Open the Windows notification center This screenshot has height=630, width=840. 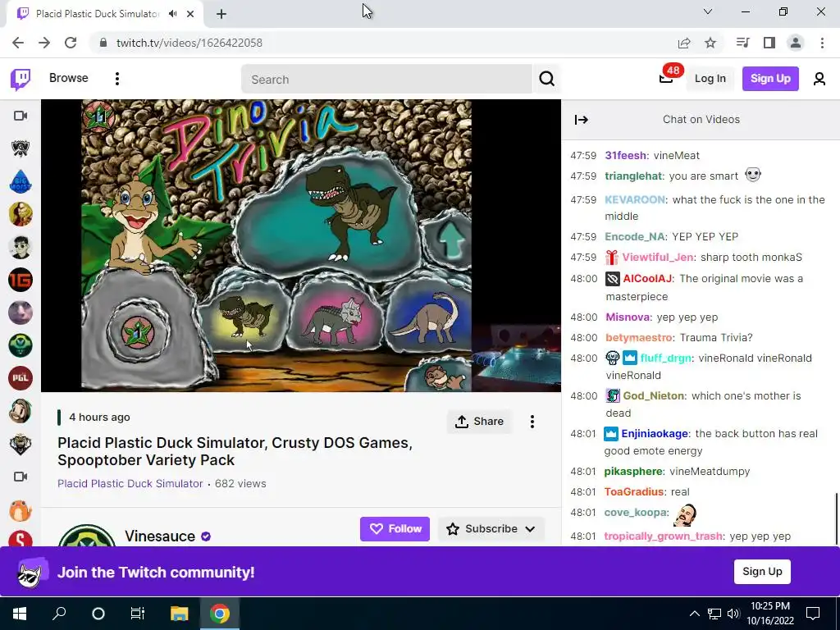813,613
